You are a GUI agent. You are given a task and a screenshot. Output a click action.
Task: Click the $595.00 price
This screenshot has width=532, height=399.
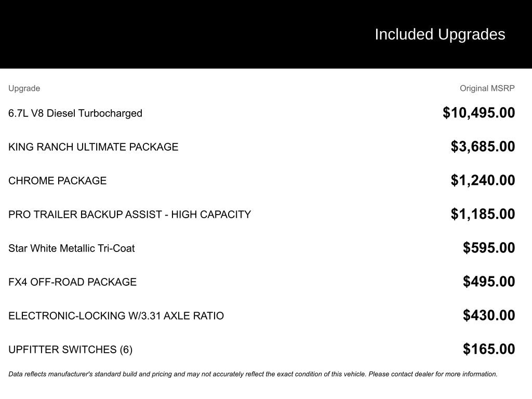coord(489,248)
